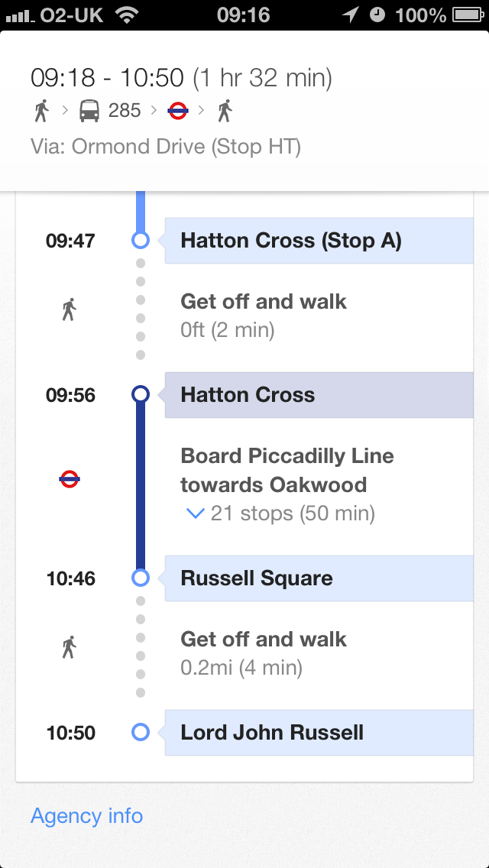The width and height of the screenshot is (489, 868).
Task: Tap the first walking icon in route summary
Action: point(41,112)
